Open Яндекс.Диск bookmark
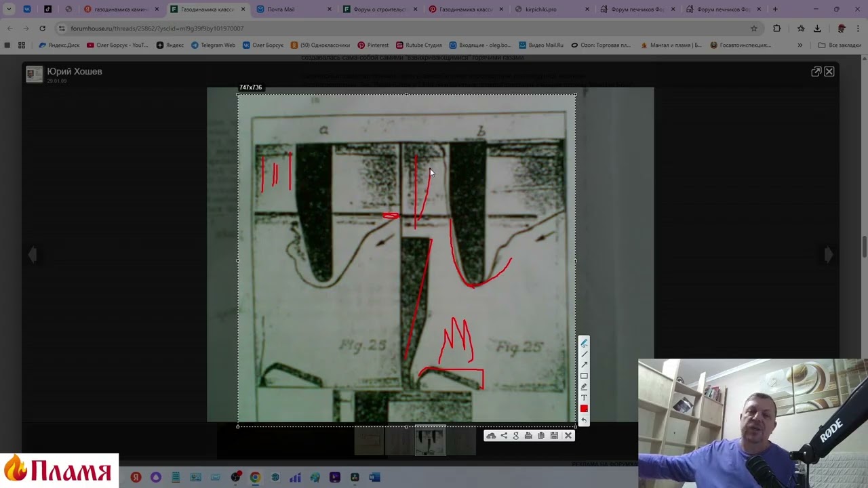The image size is (868, 488). [59, 45]
